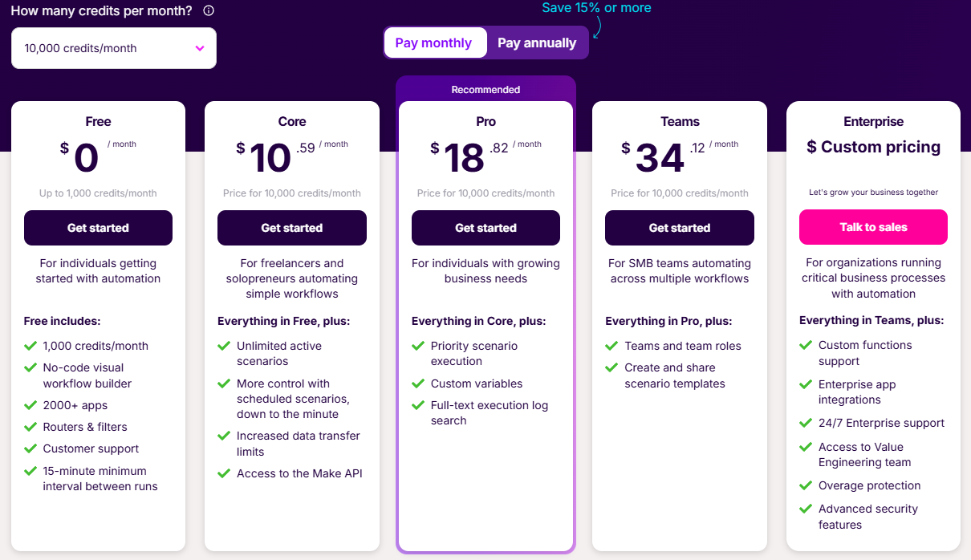The image size is (971, 560).
Task: Click checkmark beside Teams and team roles
Action: point(611,346)
